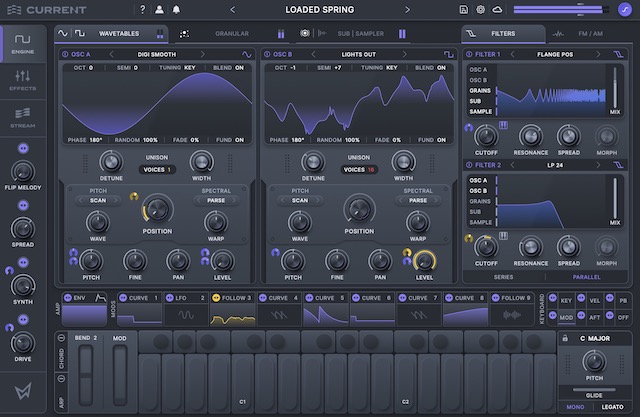Image resolution: width=640 pixels, height=417 pixels.
Task: Switch to the Granular tab
Action: click(232, 33)
